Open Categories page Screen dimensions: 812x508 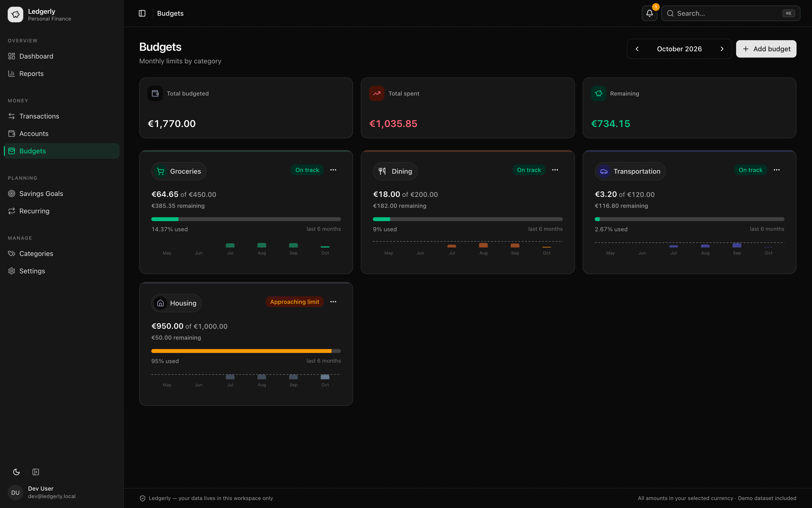pos(62,254)
